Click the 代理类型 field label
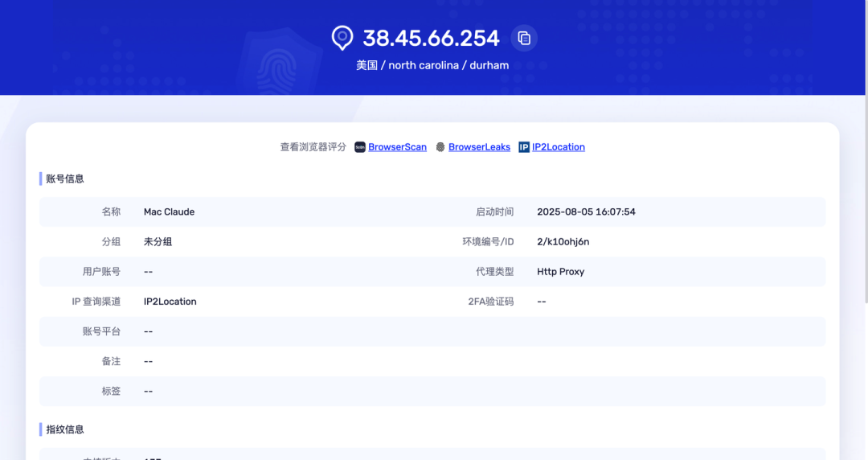The image size is (868, 460). pyautogui.click(x=495, y=272)
